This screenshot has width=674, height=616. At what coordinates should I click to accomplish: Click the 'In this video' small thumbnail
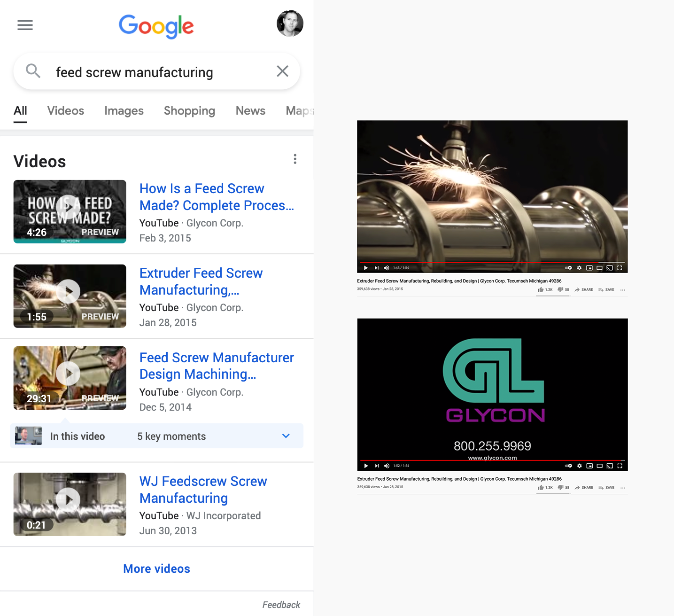[28, 436]
